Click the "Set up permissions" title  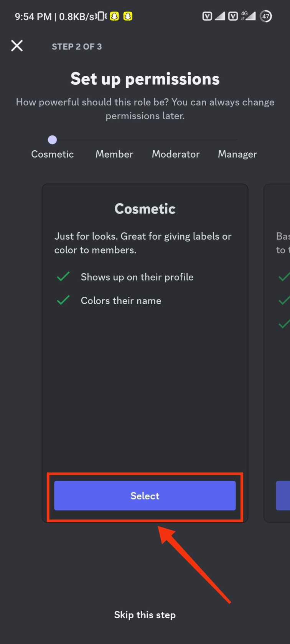[x=145, y=79]
